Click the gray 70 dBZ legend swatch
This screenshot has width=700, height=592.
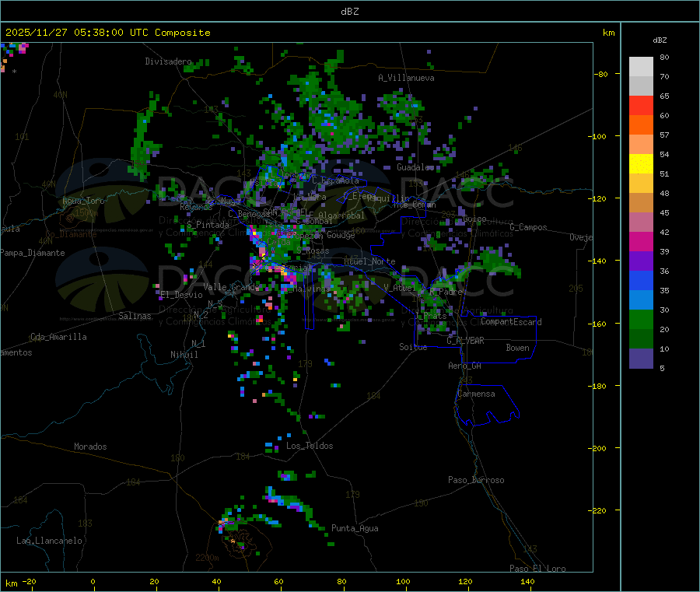point(641,86)
